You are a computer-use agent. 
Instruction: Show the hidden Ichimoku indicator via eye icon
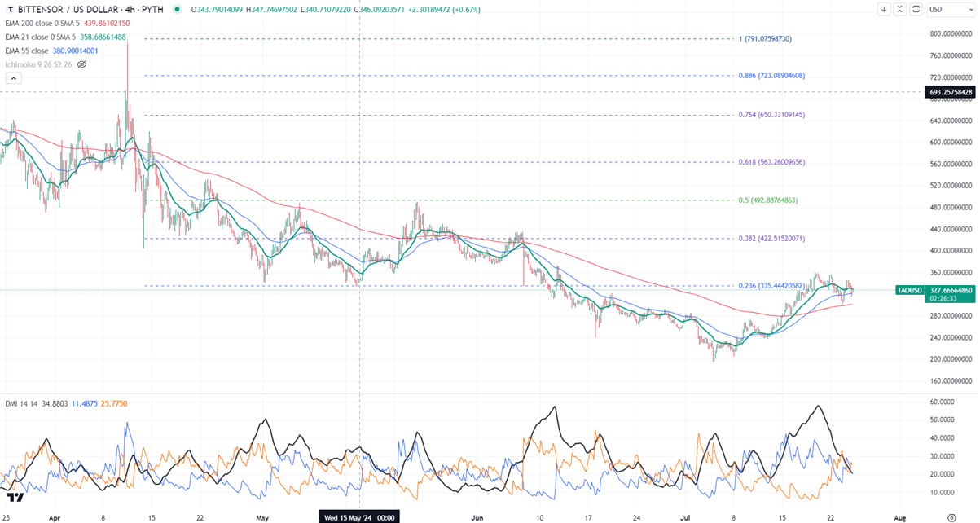81,64
